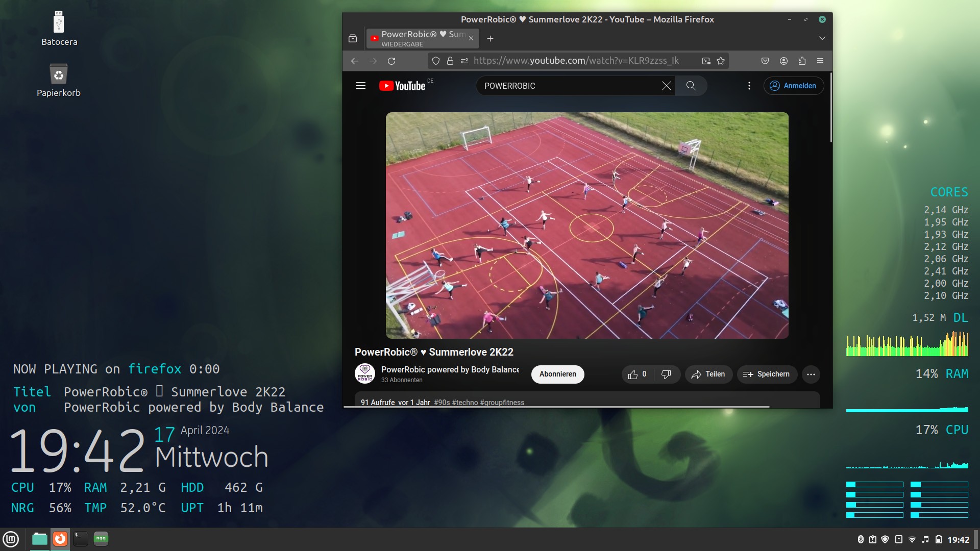This screenshot has height=551, width=980.
Task: Open YouTube settings three-dot menu
Action: [x=749, y=86]
